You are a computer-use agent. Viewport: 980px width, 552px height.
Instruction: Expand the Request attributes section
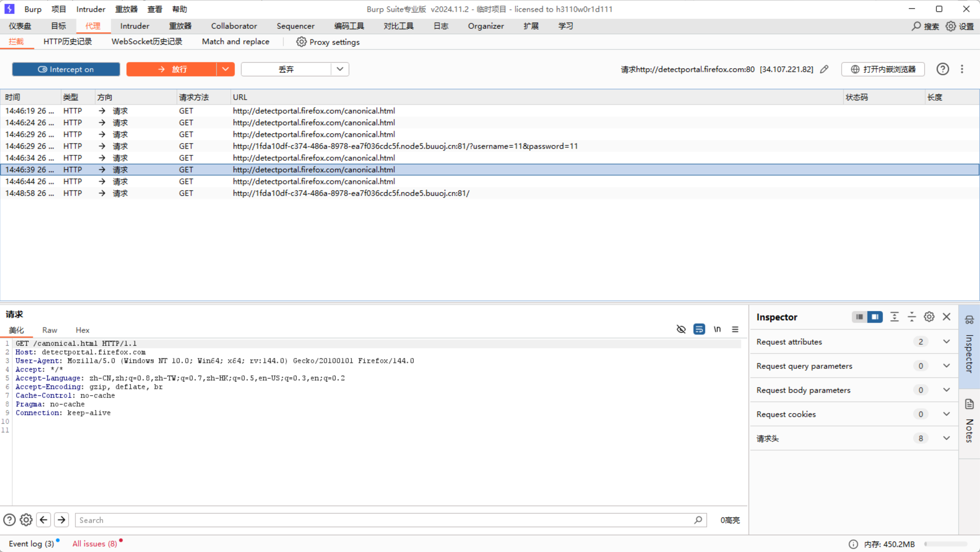pos(946,342)
